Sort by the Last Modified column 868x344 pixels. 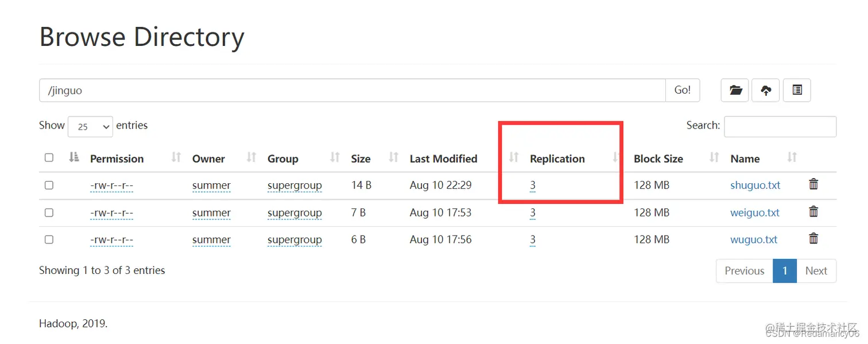click(514, 157)
